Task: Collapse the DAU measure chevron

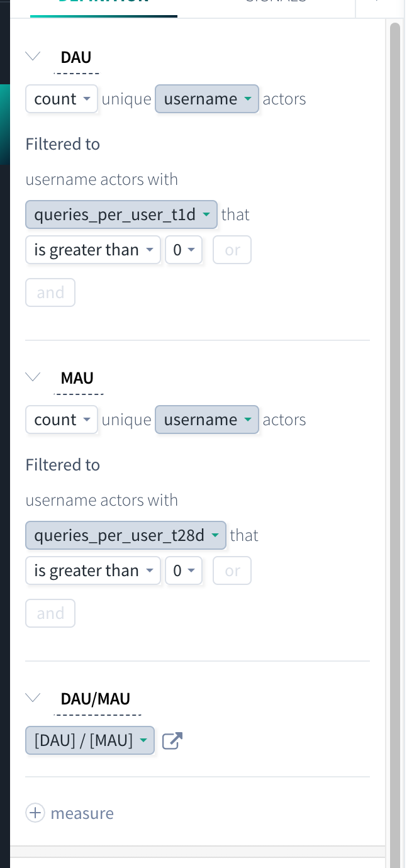Action: click(33, 56)
